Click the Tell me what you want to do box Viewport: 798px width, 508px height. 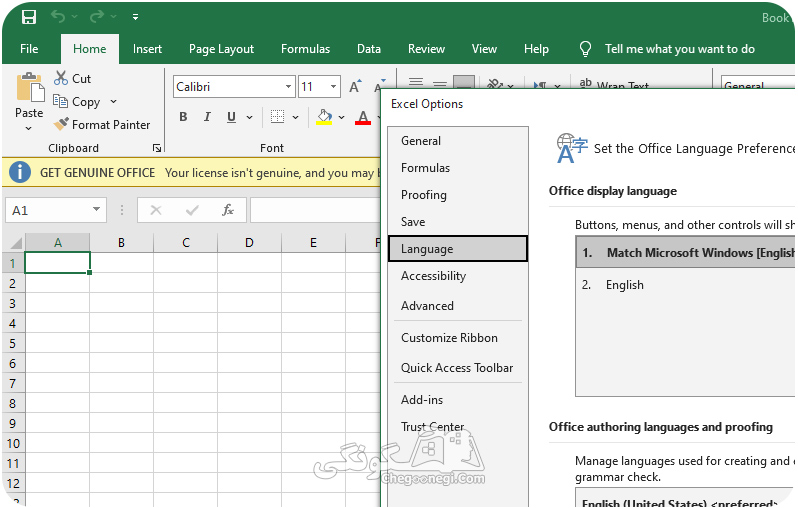pos(679,49)
